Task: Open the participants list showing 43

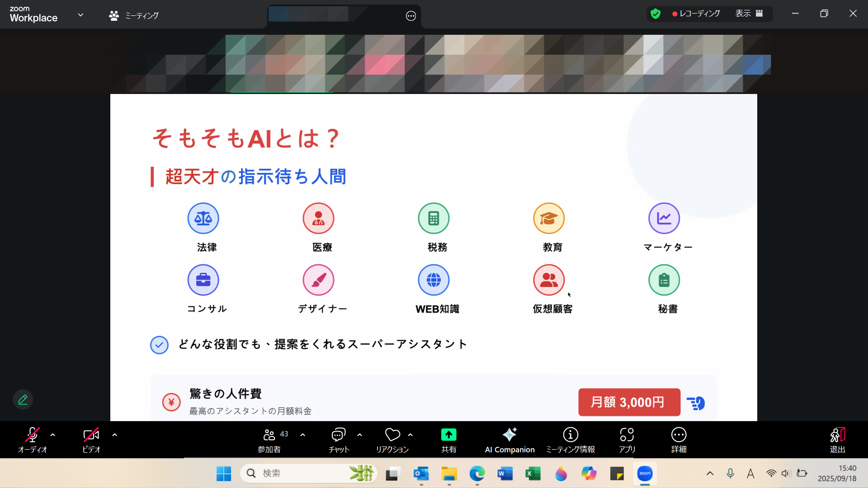Action: pos(270,440)
